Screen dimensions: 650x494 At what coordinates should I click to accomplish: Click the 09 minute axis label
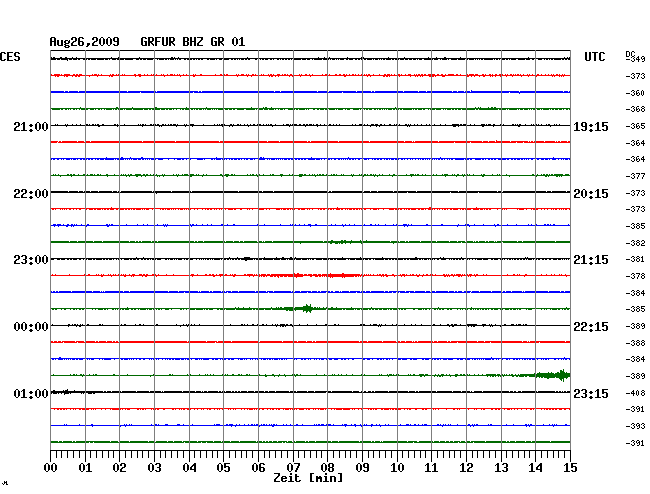(362, 467)
